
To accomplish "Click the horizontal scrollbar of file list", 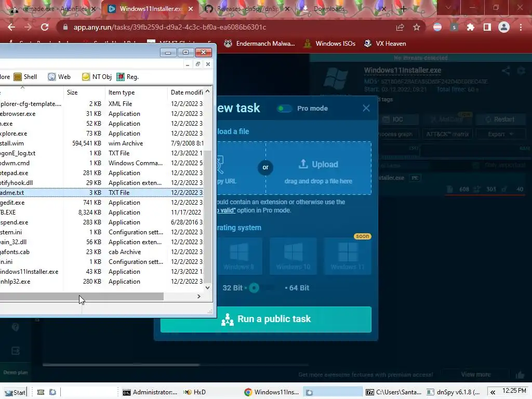I will click(x=82, y=297).
